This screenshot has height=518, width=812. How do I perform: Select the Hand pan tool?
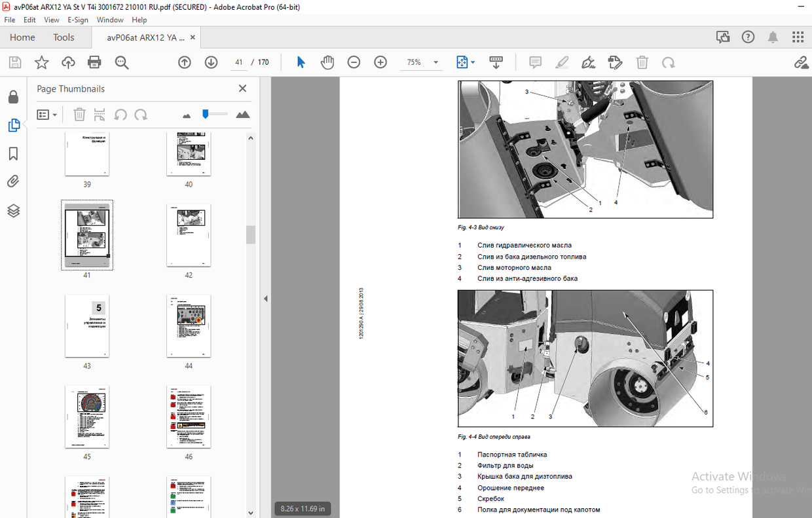[327, 62]
